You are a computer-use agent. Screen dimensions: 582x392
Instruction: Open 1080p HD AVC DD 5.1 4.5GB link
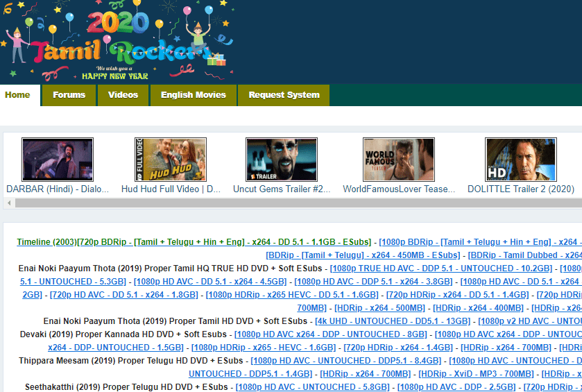click(x=210, y=282)
